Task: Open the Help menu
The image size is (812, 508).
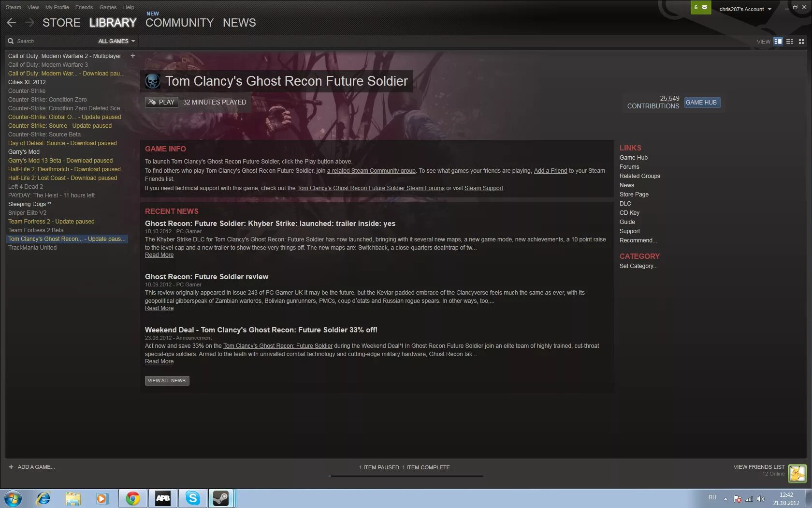Action: 129,7
